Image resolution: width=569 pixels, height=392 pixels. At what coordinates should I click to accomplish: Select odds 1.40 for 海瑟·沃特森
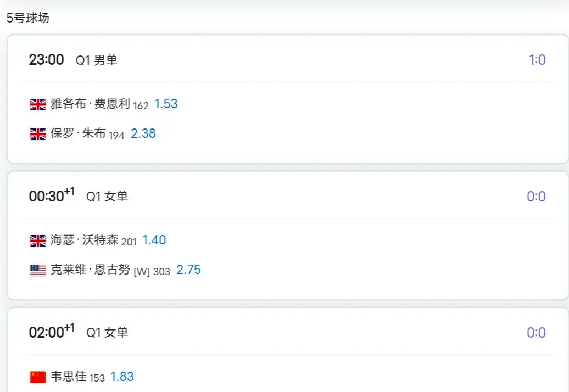point(154,240)
